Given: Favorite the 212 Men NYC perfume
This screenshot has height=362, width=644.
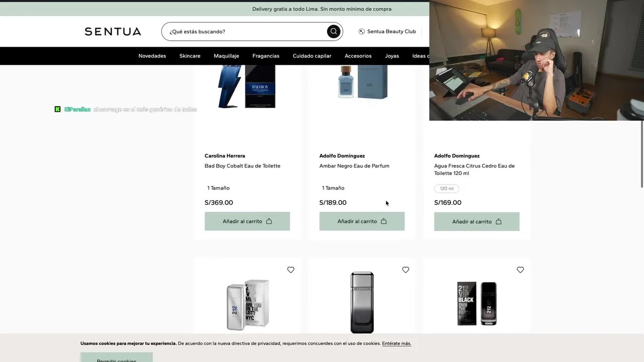Looking at the screenshot, I should (291, 270).
